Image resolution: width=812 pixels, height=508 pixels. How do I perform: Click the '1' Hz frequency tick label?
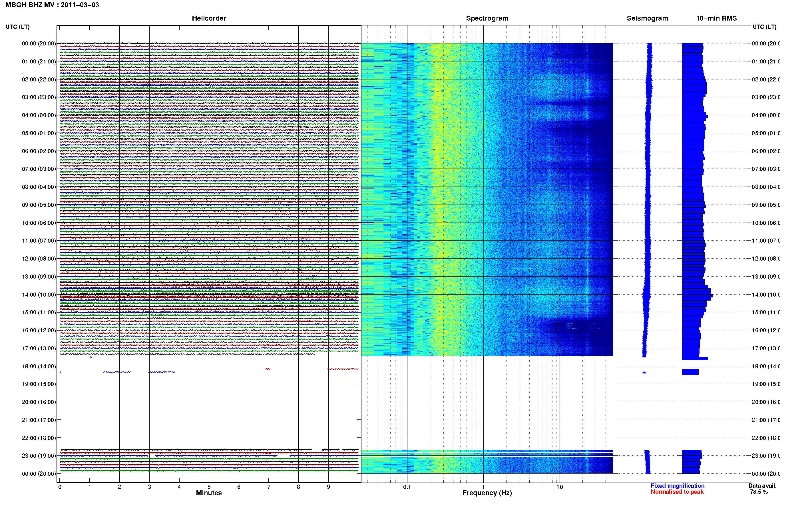[x=483, y=487]
